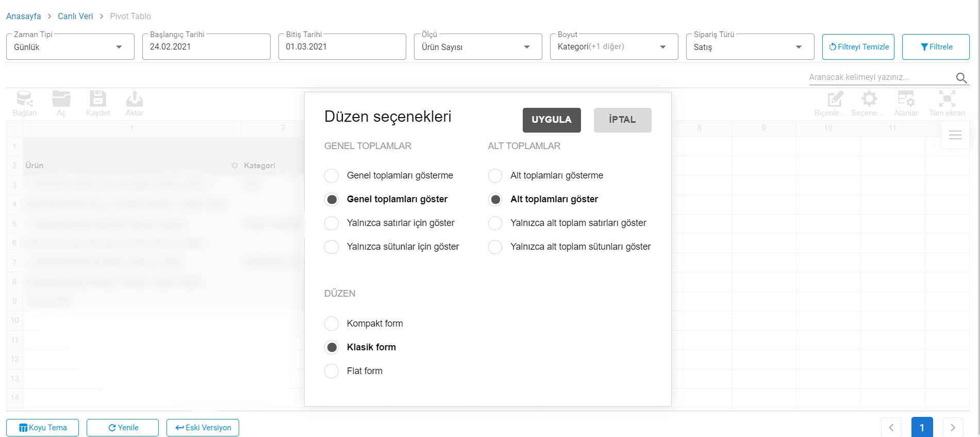Open the Sipariş Türü dropdown
The image size is (980, 437).
pyautogui.click(x=750, y=46)
